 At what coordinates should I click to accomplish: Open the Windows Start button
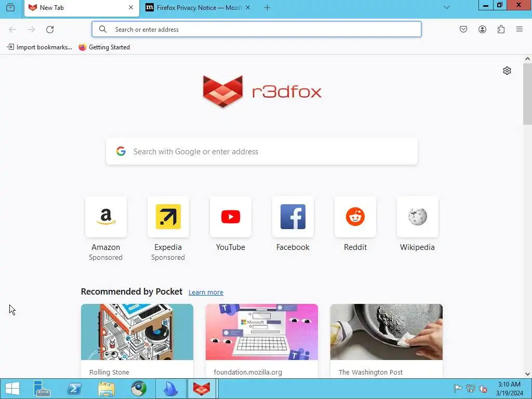coord(12,389)
